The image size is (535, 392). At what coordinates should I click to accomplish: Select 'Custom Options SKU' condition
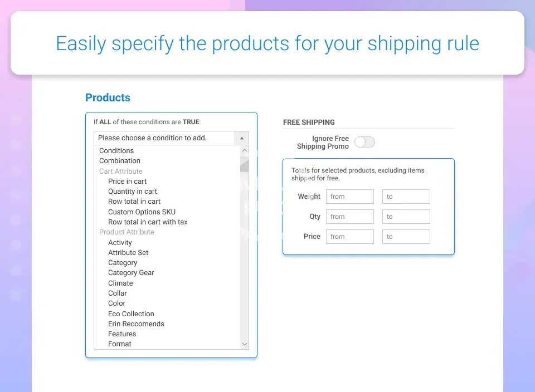pyautogui.click(x=142, y=212)
